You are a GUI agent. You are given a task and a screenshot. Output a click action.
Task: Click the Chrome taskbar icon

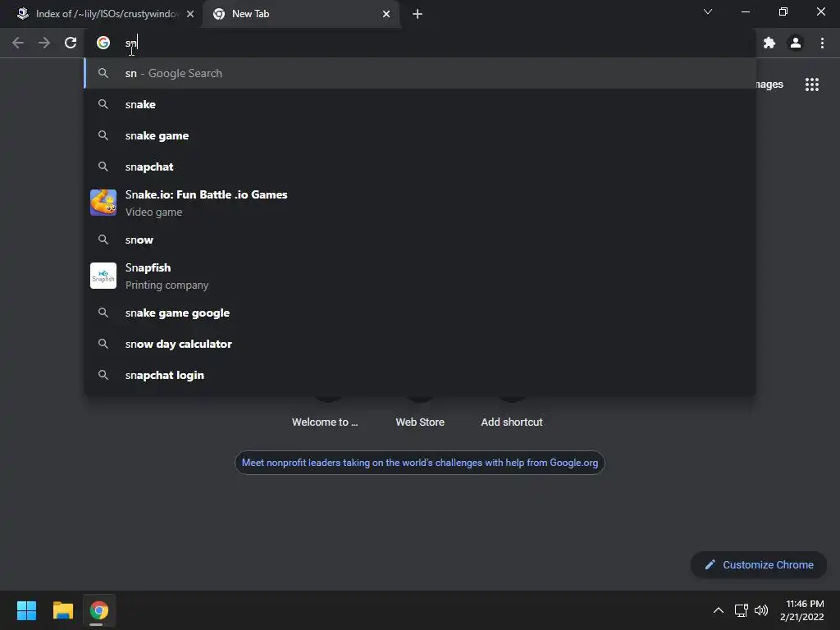click(x=99, y=610)
